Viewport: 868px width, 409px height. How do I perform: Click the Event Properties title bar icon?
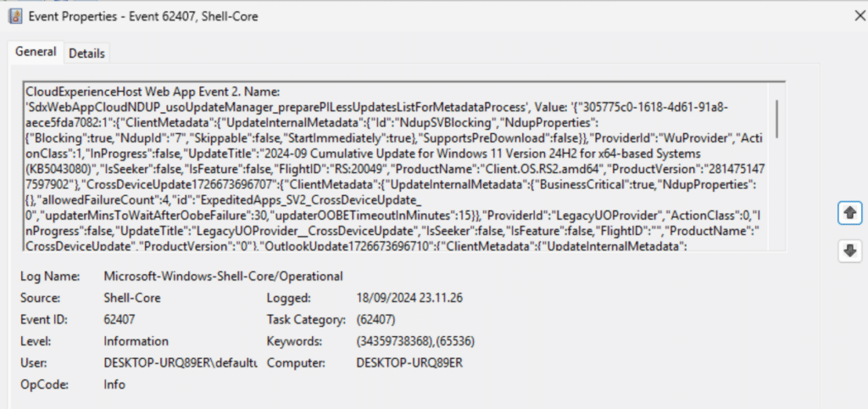15,17
